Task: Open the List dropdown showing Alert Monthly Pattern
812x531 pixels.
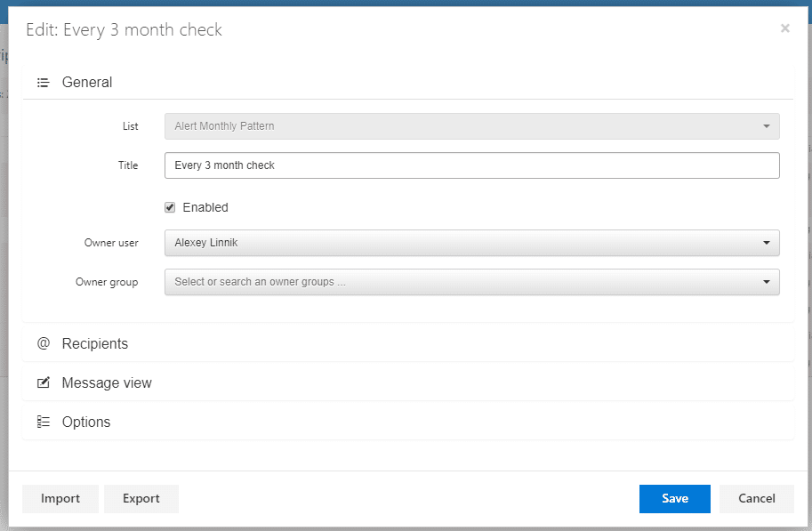Action: point(471,126)
